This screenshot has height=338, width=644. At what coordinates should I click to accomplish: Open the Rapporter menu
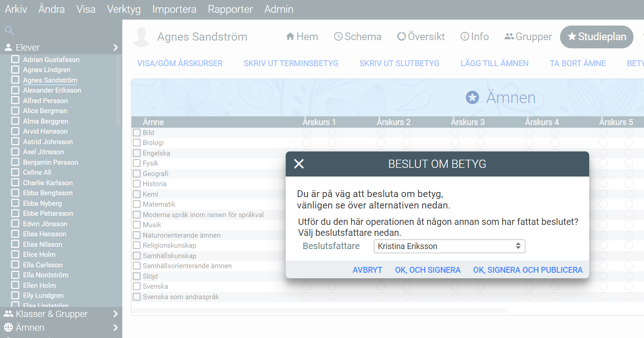pos(230,9)
